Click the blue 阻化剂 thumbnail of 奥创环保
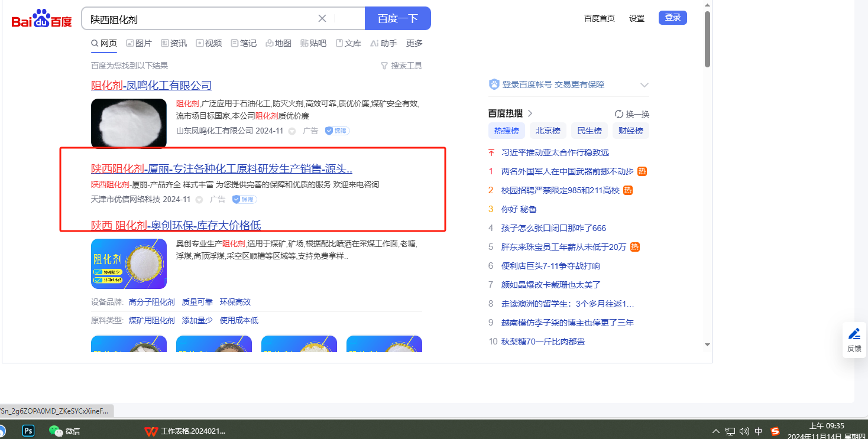The image size is (868, 439). 129,264
